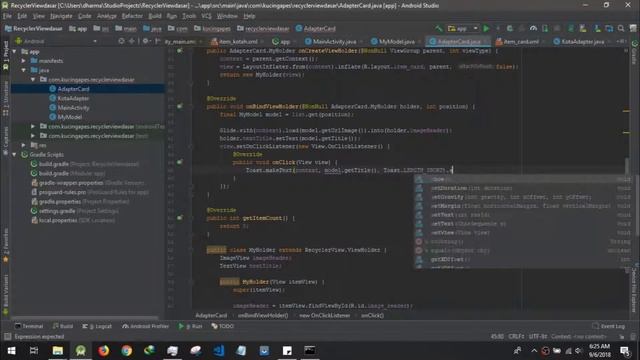Expand the res folder
640x360 pixels.
point(24,145)
